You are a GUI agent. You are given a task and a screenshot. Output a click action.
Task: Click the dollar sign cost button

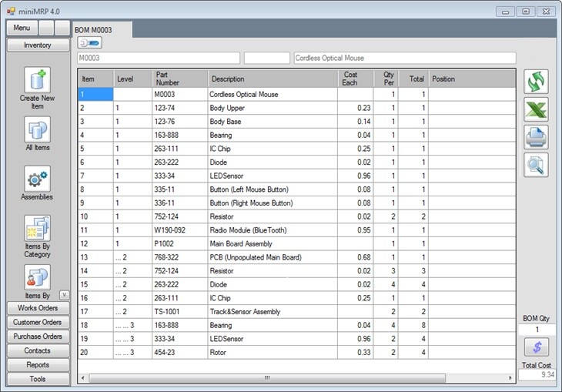click(536, 347)
